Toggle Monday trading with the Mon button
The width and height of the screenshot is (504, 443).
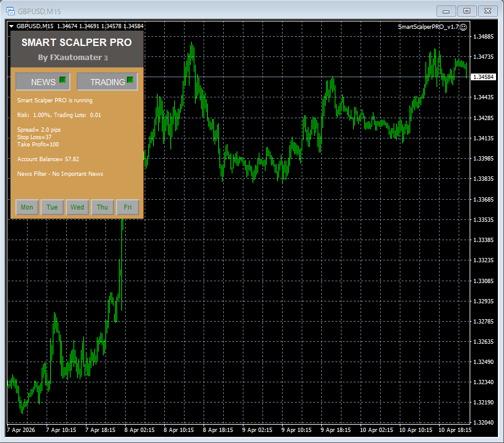pyautogui.click(x=27, y=207)
